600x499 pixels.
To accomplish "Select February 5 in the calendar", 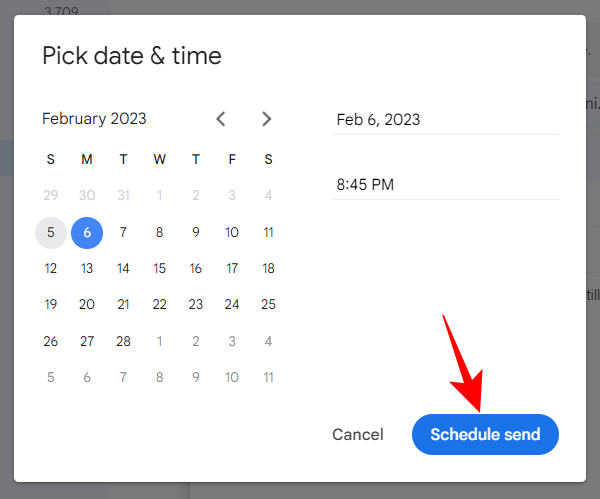I will [x=51, y=233].
